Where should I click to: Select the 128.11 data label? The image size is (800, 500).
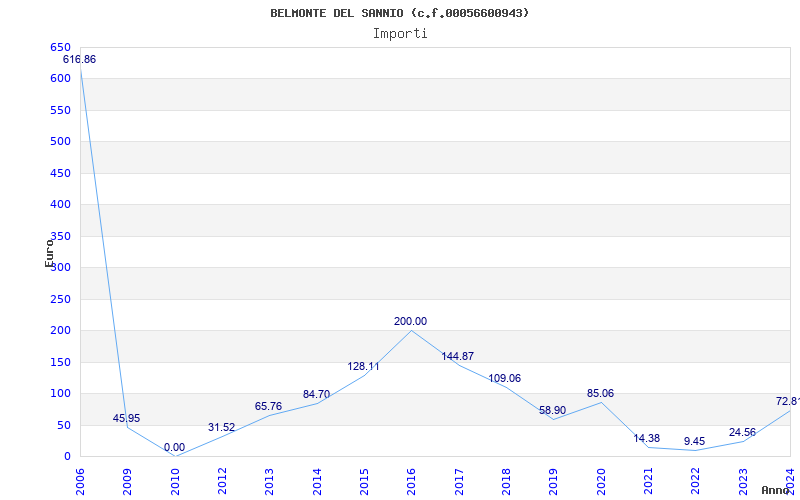tap(363, 366)
